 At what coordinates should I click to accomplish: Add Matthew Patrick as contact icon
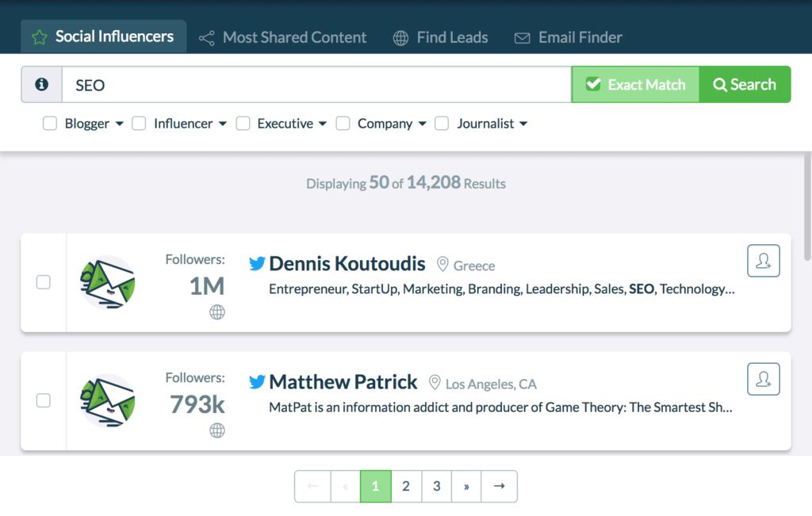[x=764, y=380]
